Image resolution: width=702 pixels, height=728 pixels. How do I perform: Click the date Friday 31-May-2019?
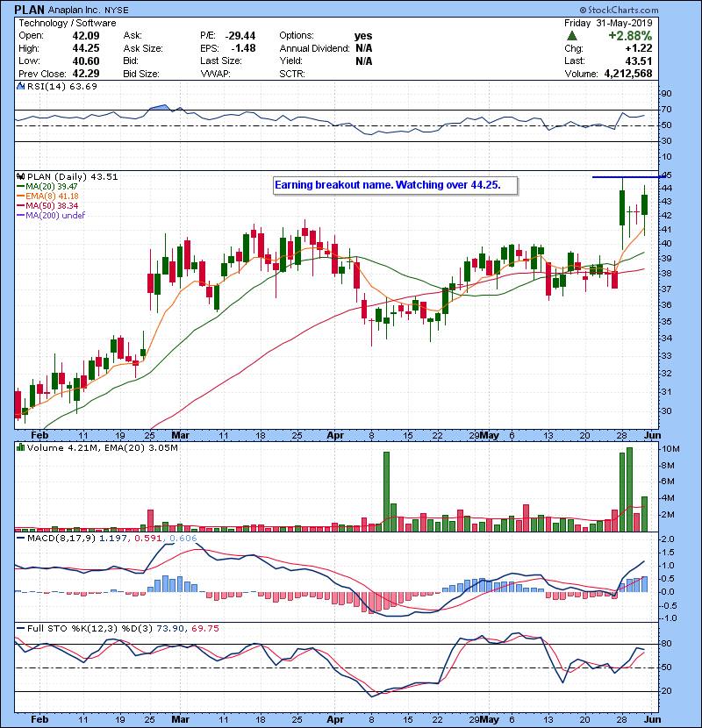[x=608, y=23]
